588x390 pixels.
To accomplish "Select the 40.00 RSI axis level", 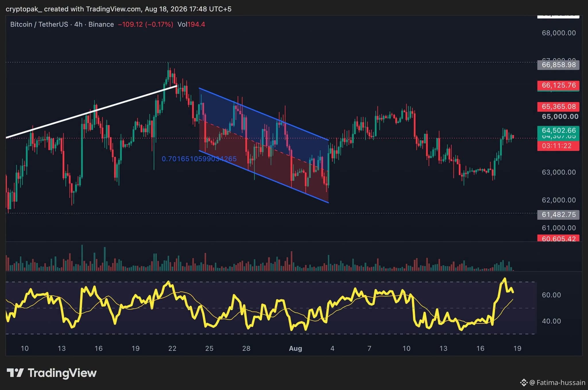I will coord(551,321).
